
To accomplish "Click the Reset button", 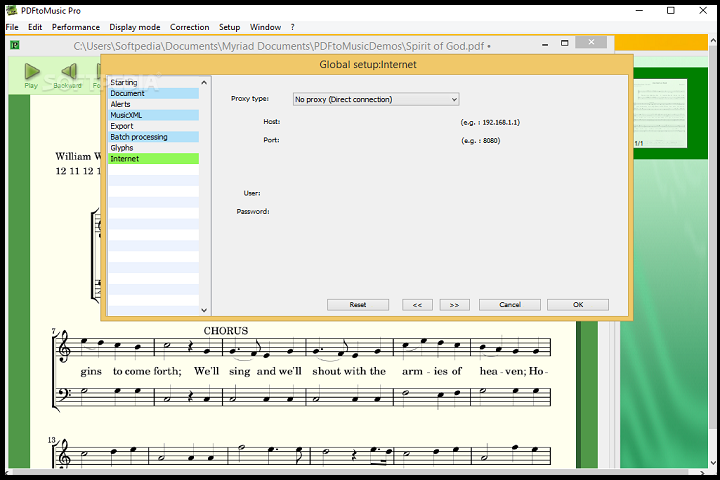I will (x=357, y=304).
